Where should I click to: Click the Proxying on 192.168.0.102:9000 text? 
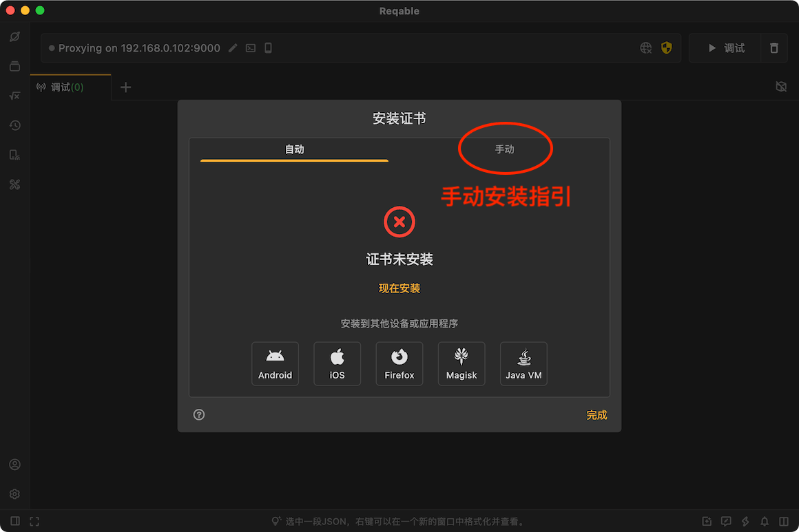(x=139, y=48)
